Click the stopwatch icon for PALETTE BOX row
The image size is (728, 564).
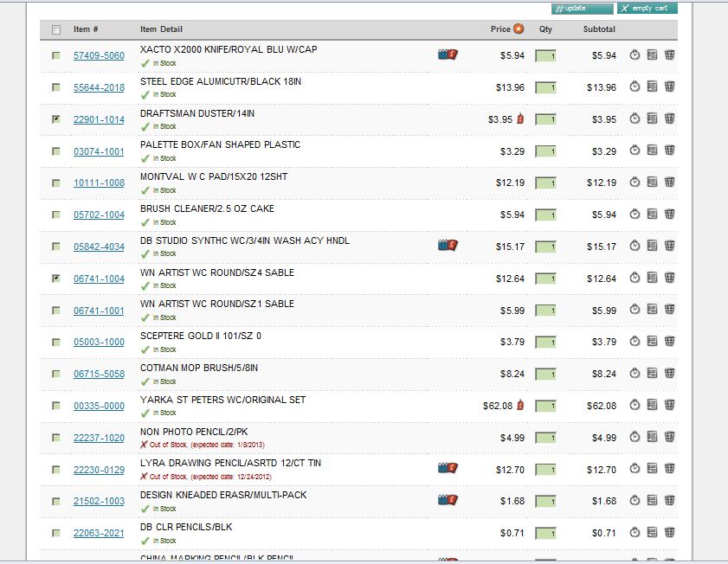click(x=635, y=150)
